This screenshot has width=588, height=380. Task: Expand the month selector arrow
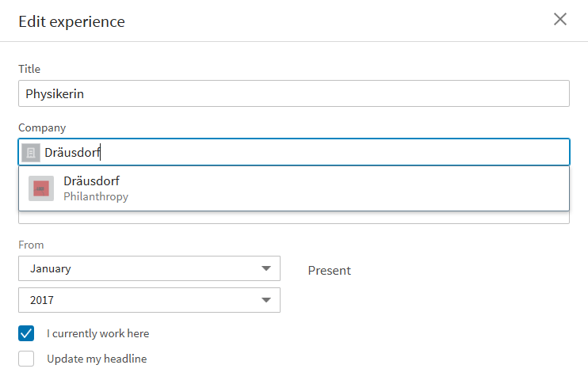tap(266, 268)
